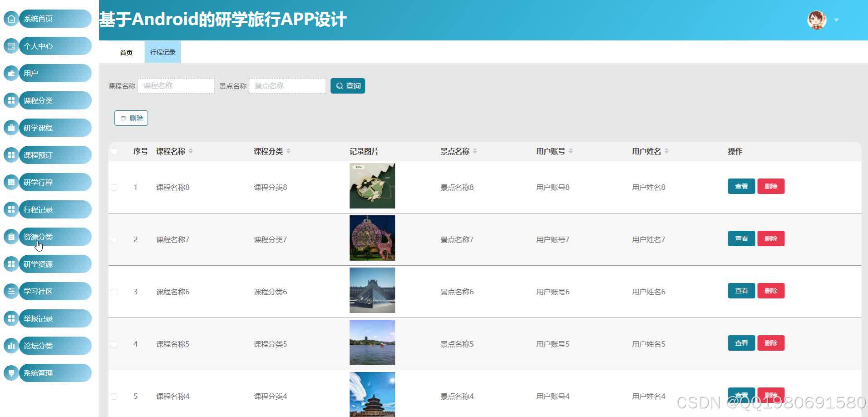Select the 课程分类 category icon
This screenshot has height=417, width=868.
[11, 100]
